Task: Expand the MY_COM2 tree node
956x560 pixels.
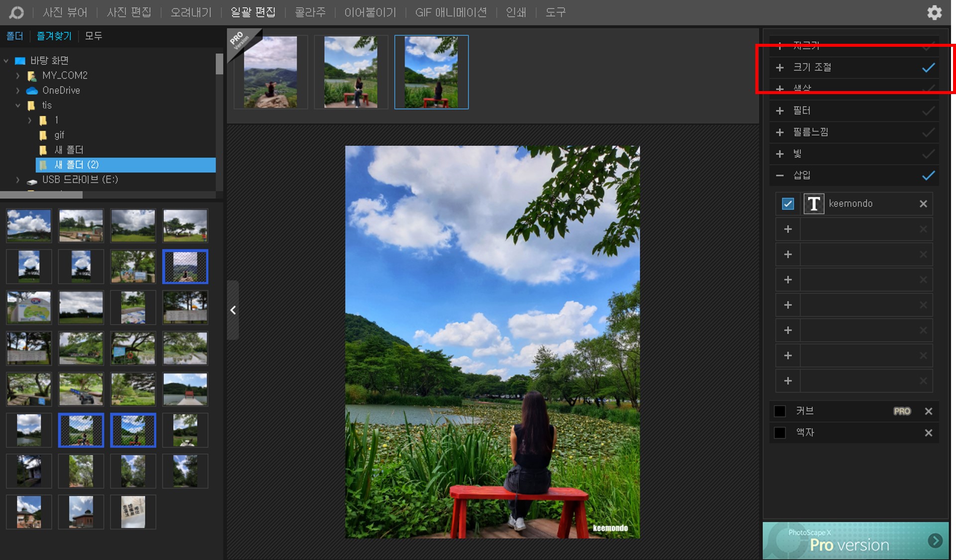Action: (18, 76)
